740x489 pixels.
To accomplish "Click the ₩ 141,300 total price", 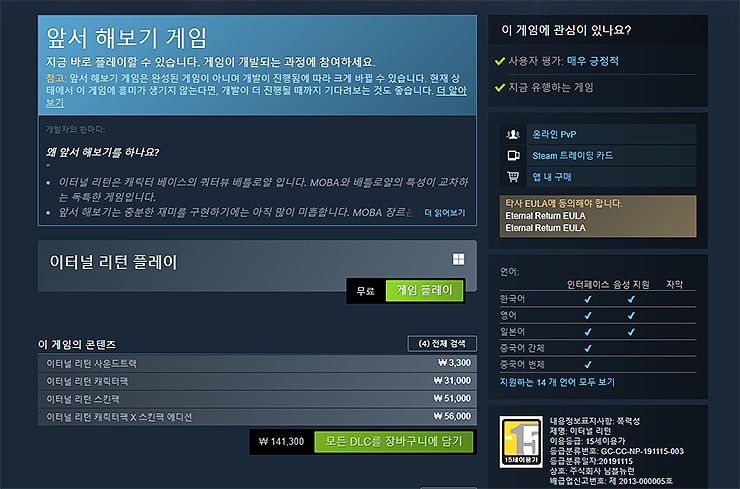I will point(281,442).
